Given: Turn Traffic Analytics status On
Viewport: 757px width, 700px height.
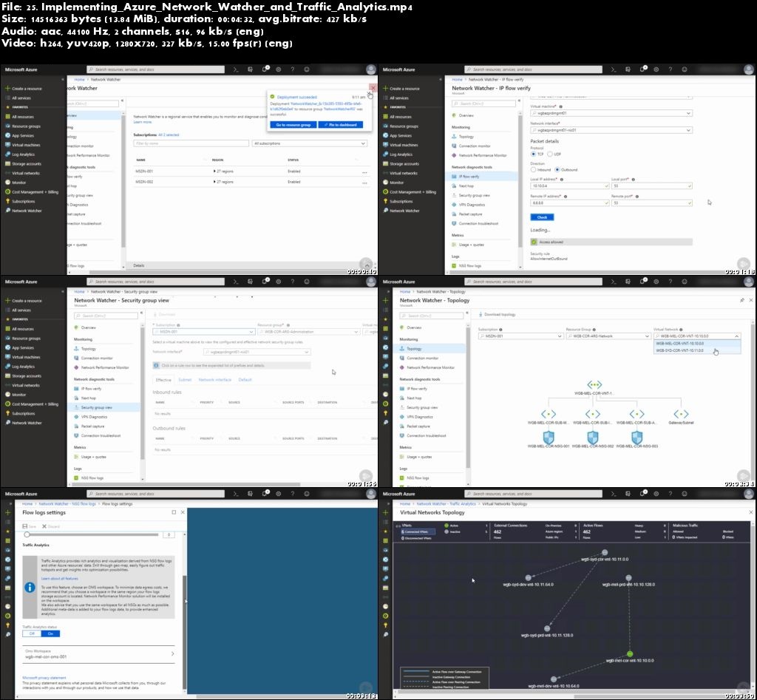Looking at the screenshot, I should (50, 634).
